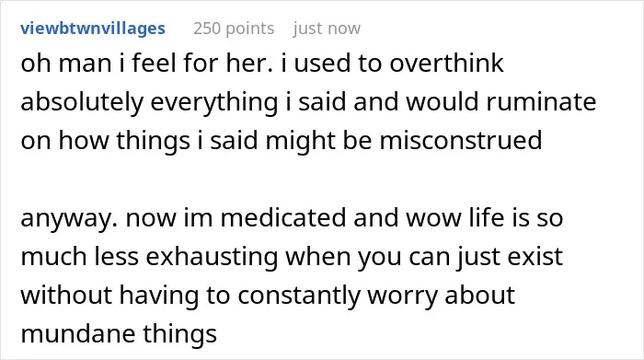The height and width of the screenshot is (360, 644).
Task: Click the word 'everything' in the comment
Action: pyautogui.click(x=214, y=102)
